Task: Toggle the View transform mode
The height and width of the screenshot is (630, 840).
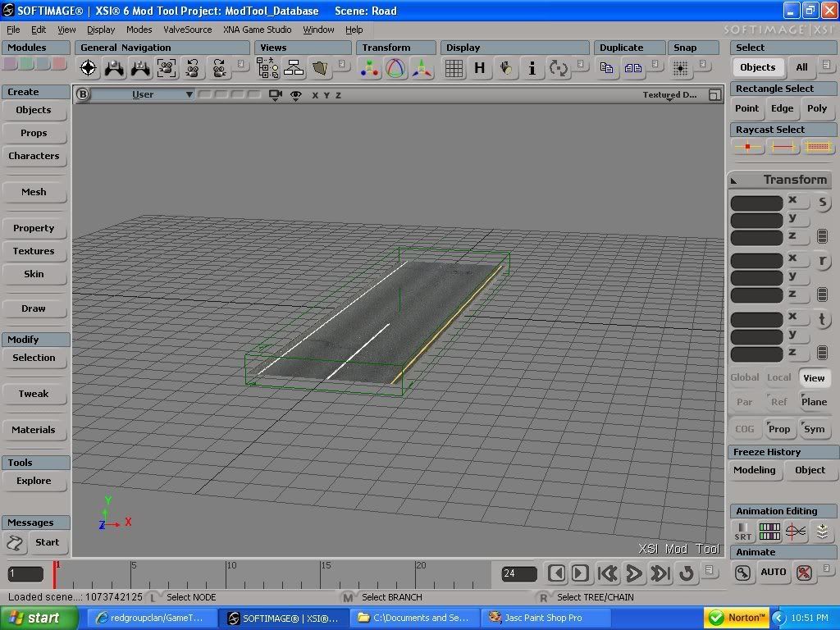Action: (814, 377)
